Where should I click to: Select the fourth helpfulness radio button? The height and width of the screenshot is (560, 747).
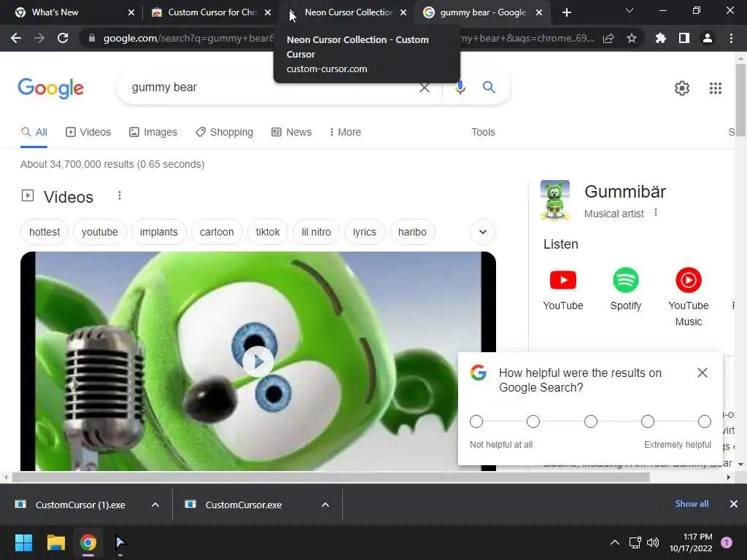click(648, 421)
